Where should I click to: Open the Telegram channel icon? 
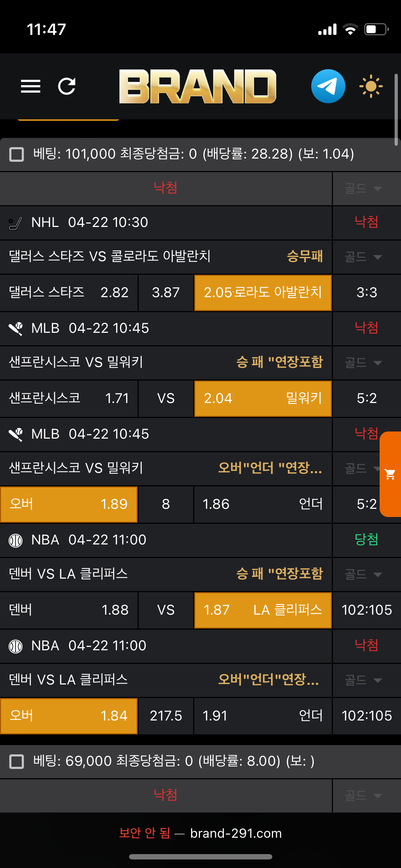pos(328,86)
